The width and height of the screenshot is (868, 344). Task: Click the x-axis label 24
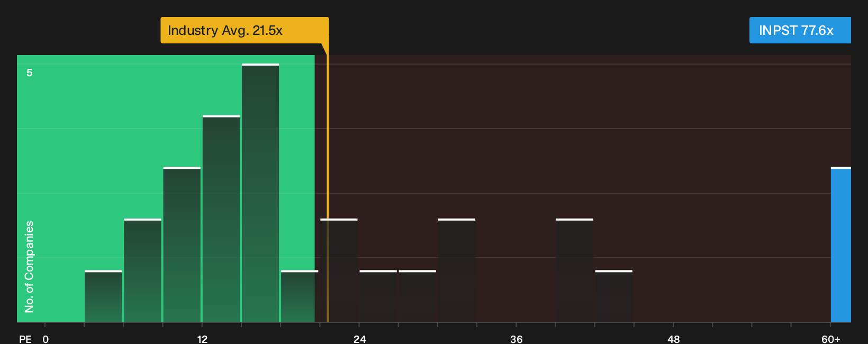tap(359, 339)
